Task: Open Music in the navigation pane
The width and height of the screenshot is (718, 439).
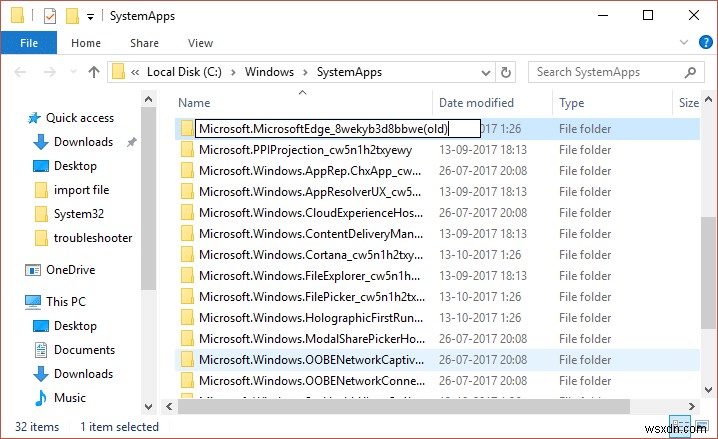Action: coord(69,397)
